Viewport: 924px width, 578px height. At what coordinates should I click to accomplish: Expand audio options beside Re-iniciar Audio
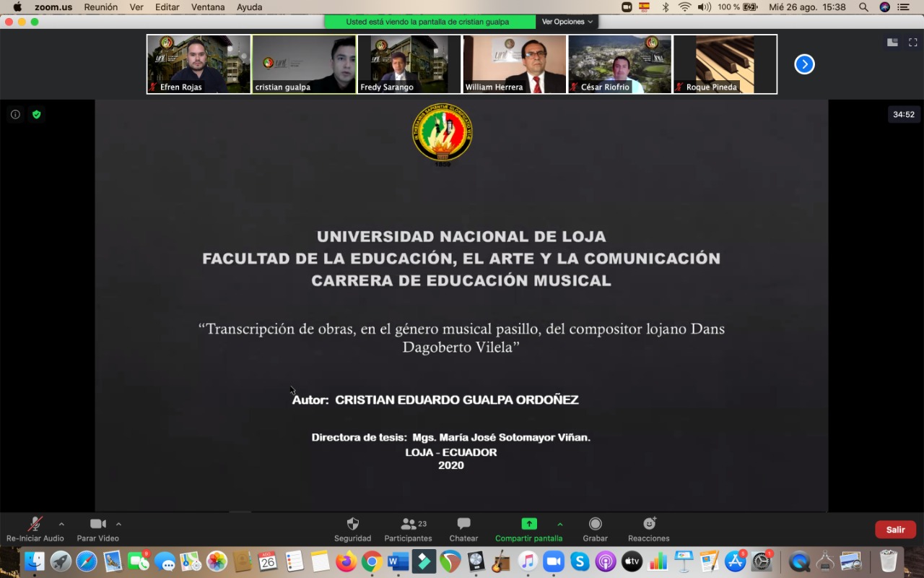point(61,525)
